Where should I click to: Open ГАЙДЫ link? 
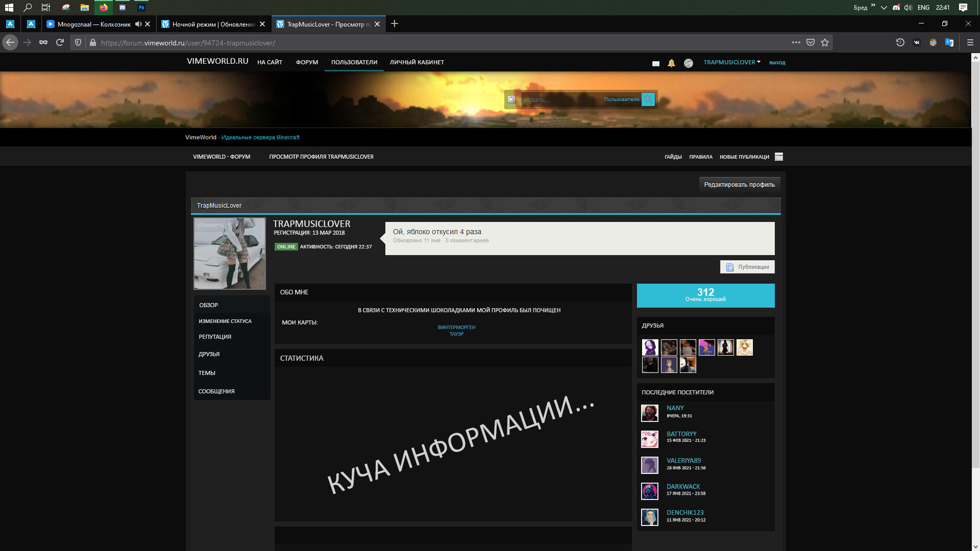click(673, 157)
